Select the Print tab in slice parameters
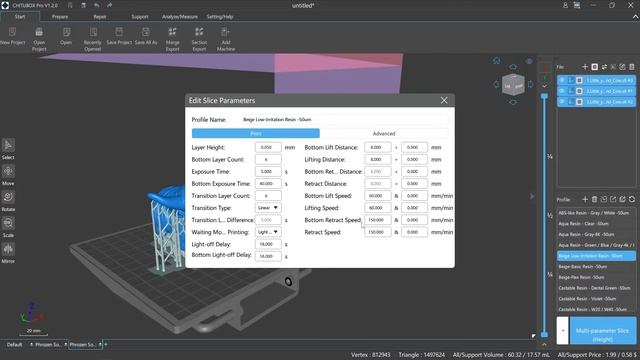Viewport: 640px width, 360px height. point(256,133)
